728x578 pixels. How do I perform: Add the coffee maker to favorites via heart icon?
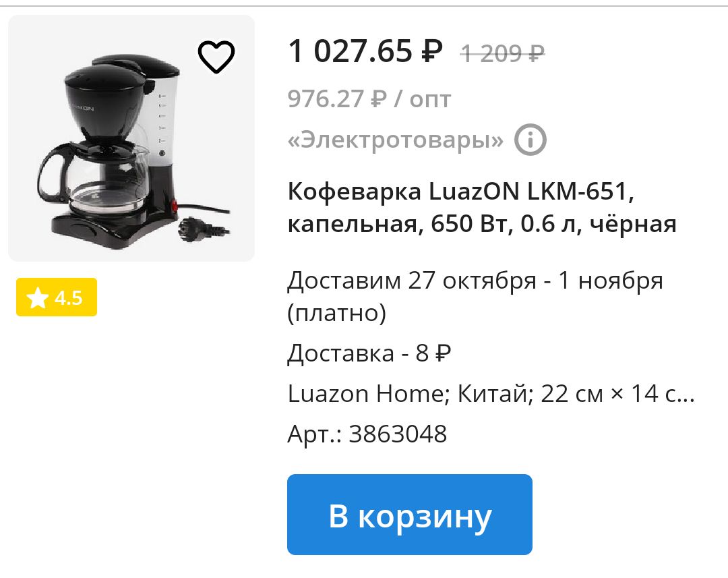(x=216, y=57)
